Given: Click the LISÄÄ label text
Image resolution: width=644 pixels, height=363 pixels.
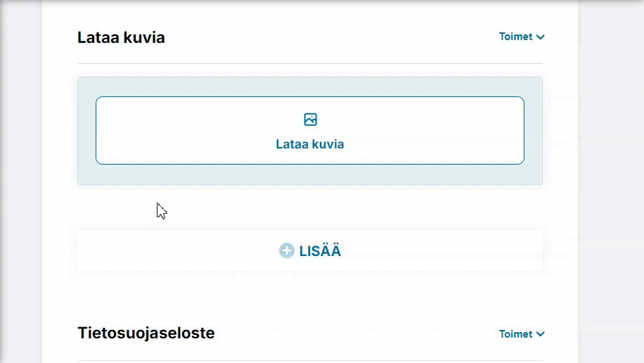Looking at the screenshot, I should (320, 251).
